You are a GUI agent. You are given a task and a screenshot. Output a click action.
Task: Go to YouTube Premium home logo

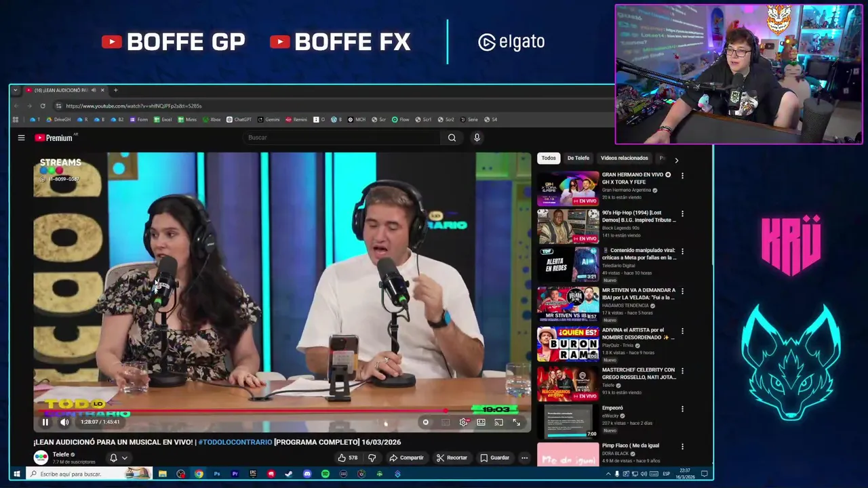click(x=54, y=138)
